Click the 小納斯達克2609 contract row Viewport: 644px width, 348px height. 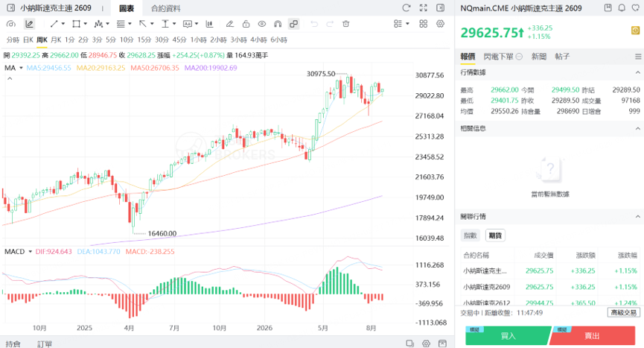[549, 287]
